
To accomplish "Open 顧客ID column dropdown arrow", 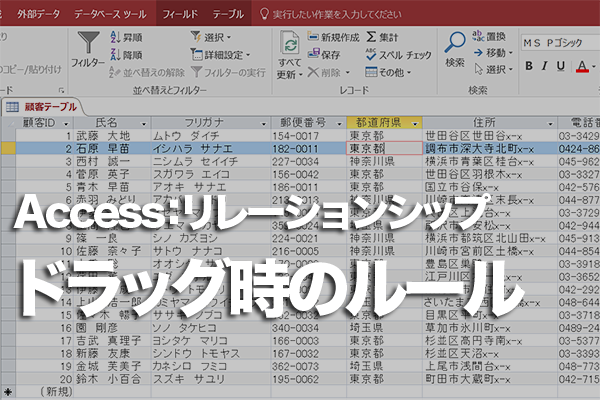I will tap(66, 124).
